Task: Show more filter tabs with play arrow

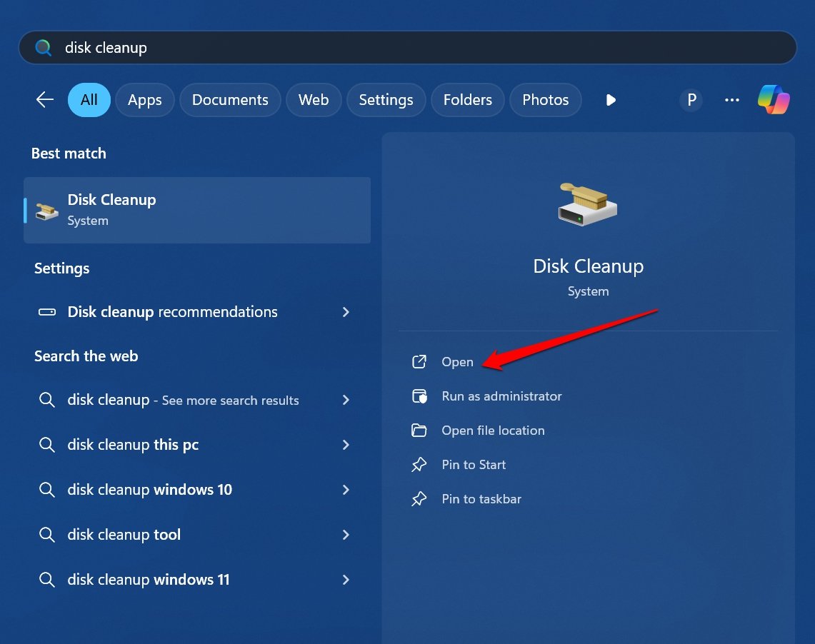Action: pos(611,100)
